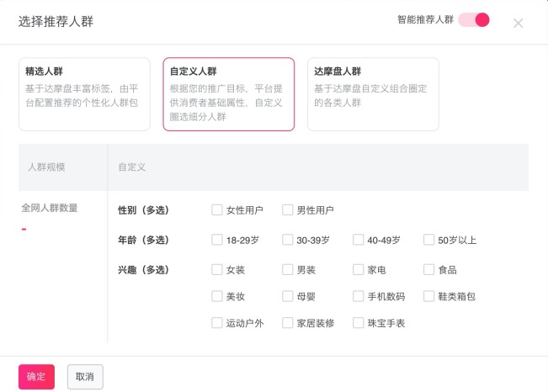
Task: Switch to the 自定义人群 card
Action: (228, 94)
